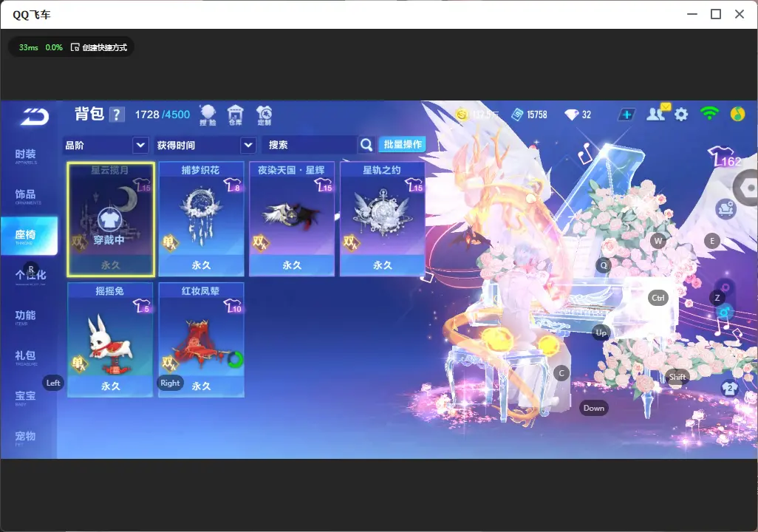Select the 星云揽月 seat currently worn
Screen dimensions: 758x532
[111, 219]
